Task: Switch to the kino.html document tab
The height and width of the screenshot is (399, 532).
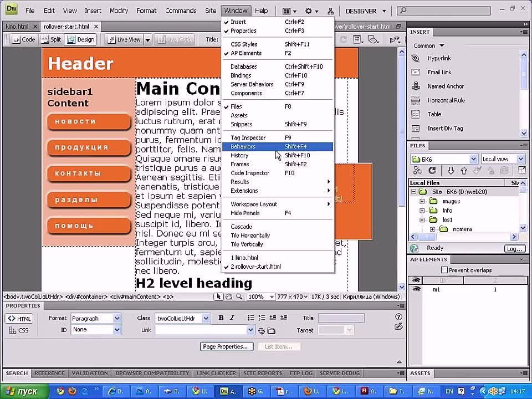Action: [x=17, y=26]
